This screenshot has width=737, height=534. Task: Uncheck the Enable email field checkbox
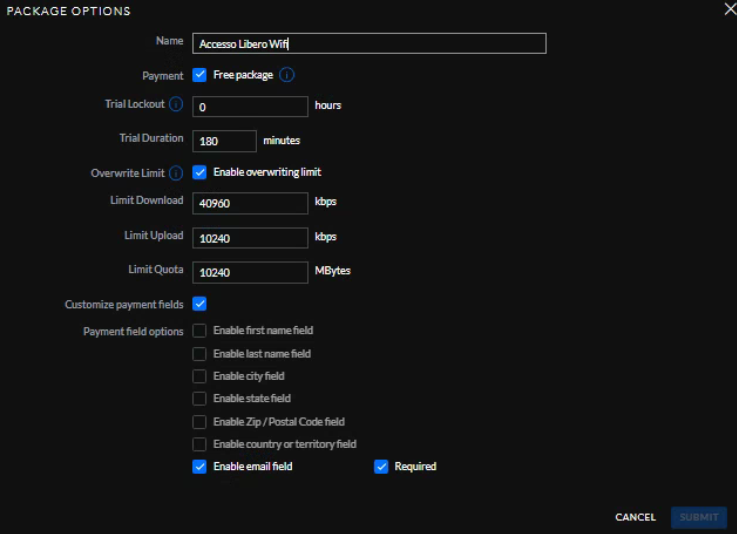[199, 466]
